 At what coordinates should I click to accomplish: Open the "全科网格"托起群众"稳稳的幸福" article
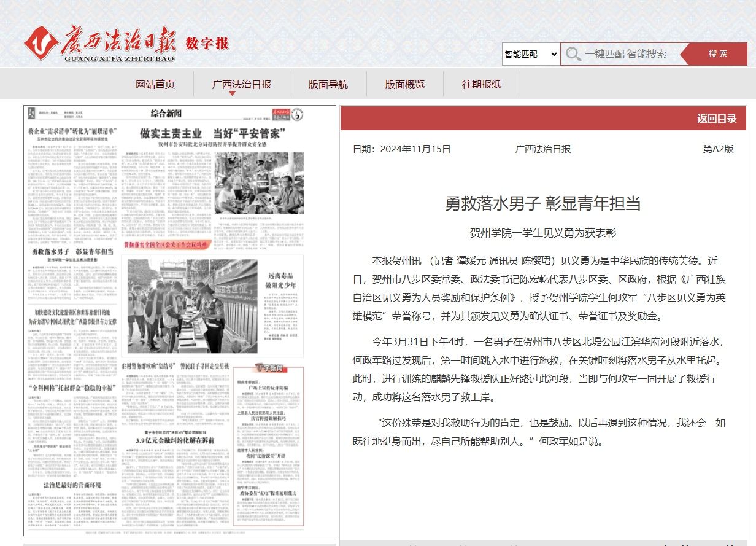tap(74, 388)
